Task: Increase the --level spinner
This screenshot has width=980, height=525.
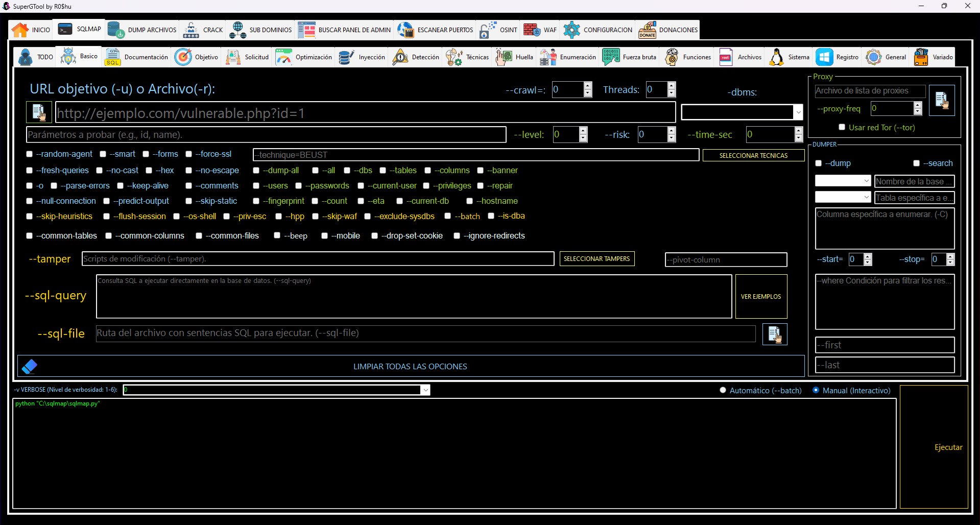Action: click(584, 131)
